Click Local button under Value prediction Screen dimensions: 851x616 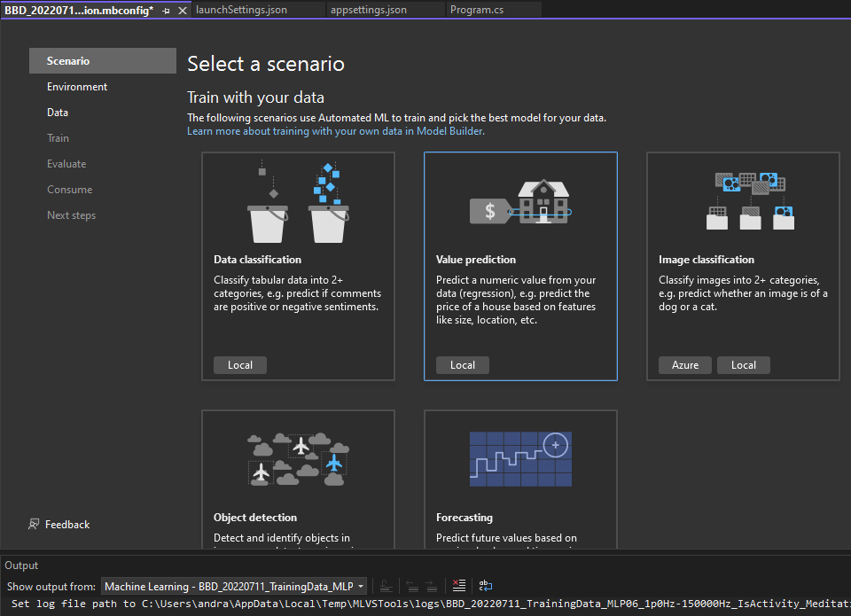463,365
